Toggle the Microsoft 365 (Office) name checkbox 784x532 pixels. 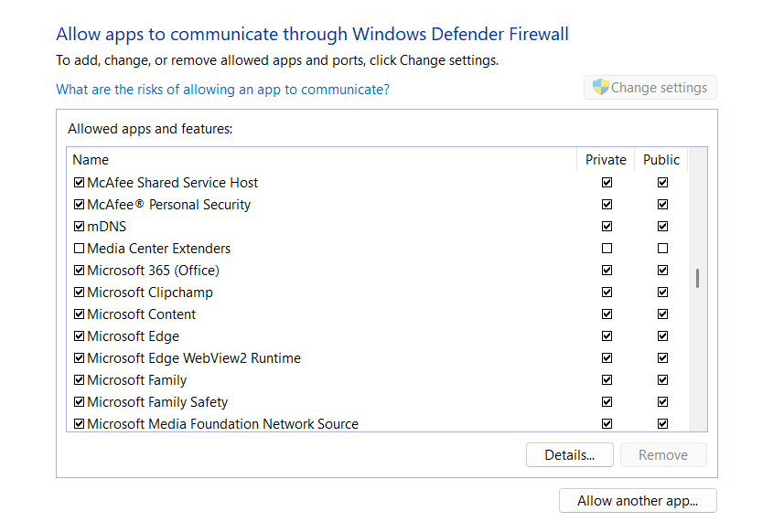pyautogui.click(x=79, y=271)
